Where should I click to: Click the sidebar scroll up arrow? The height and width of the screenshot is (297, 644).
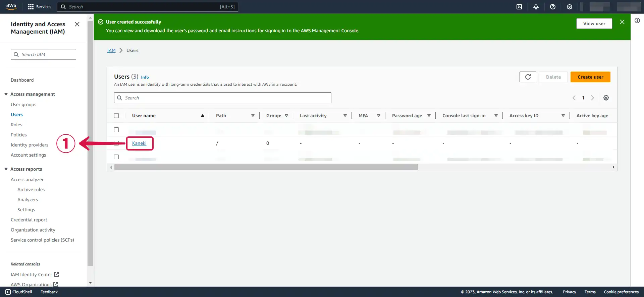point(90,17)
